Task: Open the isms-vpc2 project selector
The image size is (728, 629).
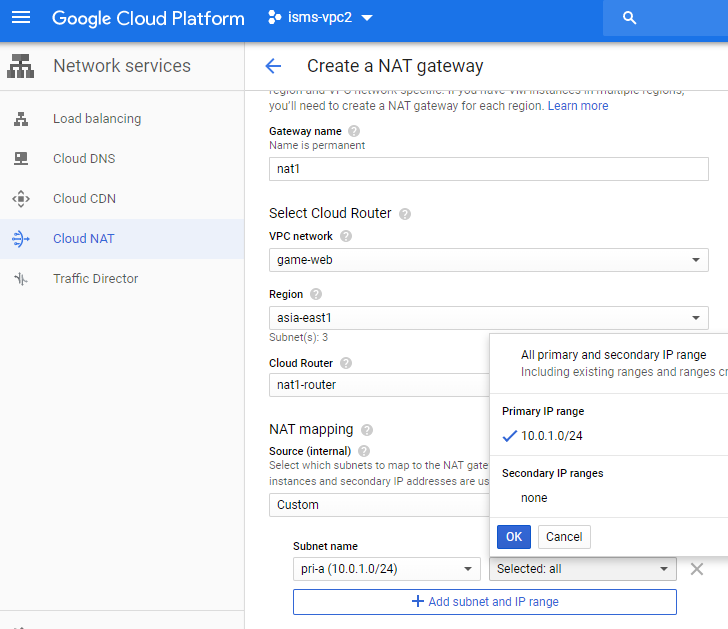Action: 320,18
